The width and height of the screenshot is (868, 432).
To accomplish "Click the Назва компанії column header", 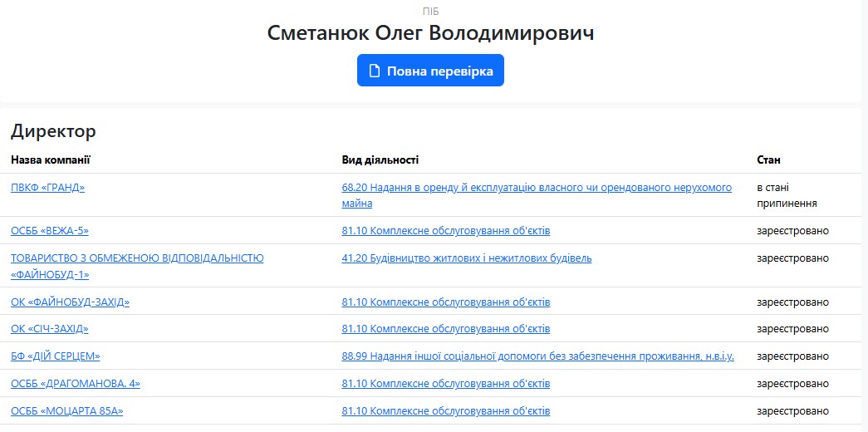I will [x=51, y=160].
